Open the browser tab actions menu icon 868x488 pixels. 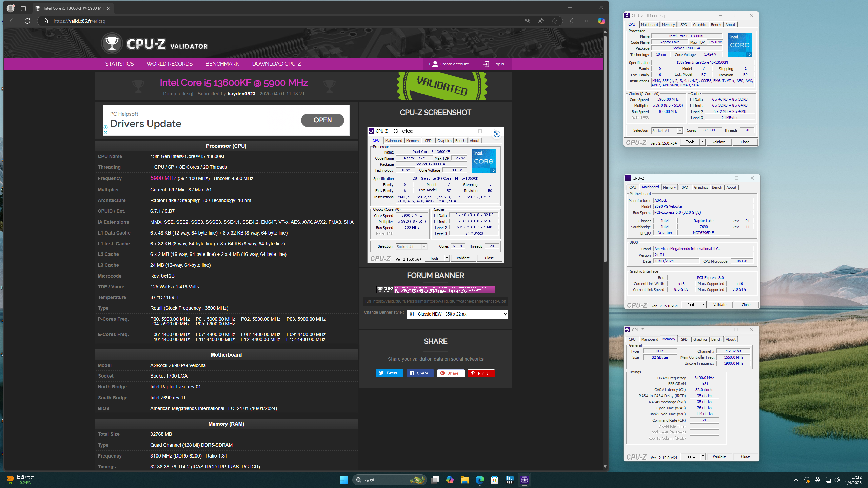23,8
